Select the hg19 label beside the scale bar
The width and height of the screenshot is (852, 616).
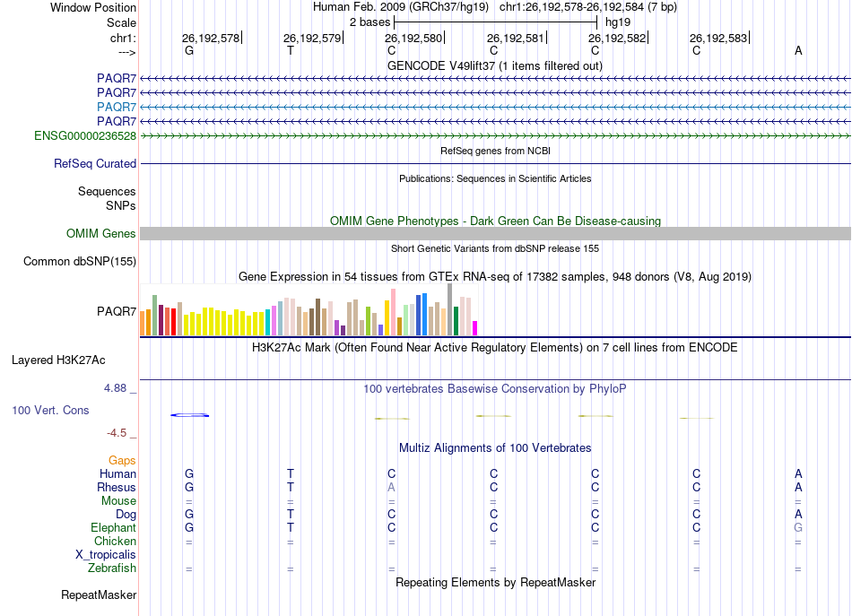(618, 22)
